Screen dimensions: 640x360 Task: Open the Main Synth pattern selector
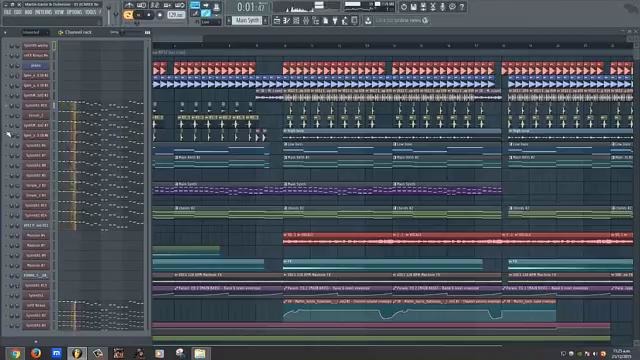(x=247, y=20)
